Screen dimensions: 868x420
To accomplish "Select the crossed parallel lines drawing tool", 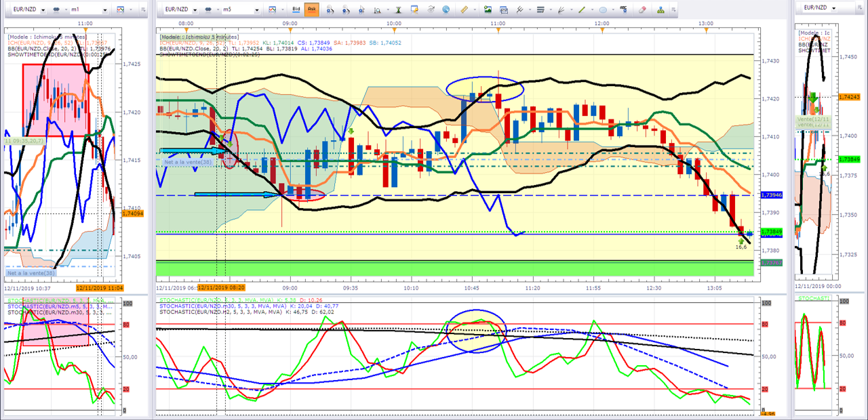I will [519, 9].
